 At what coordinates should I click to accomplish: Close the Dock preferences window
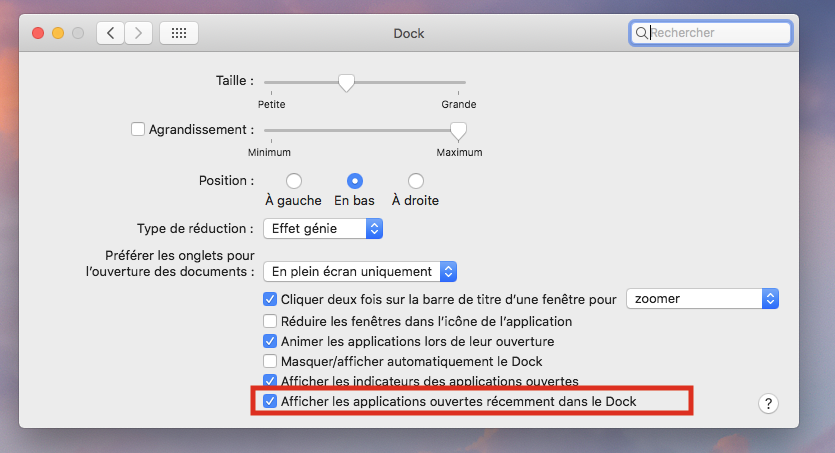(x=38, y=33)
